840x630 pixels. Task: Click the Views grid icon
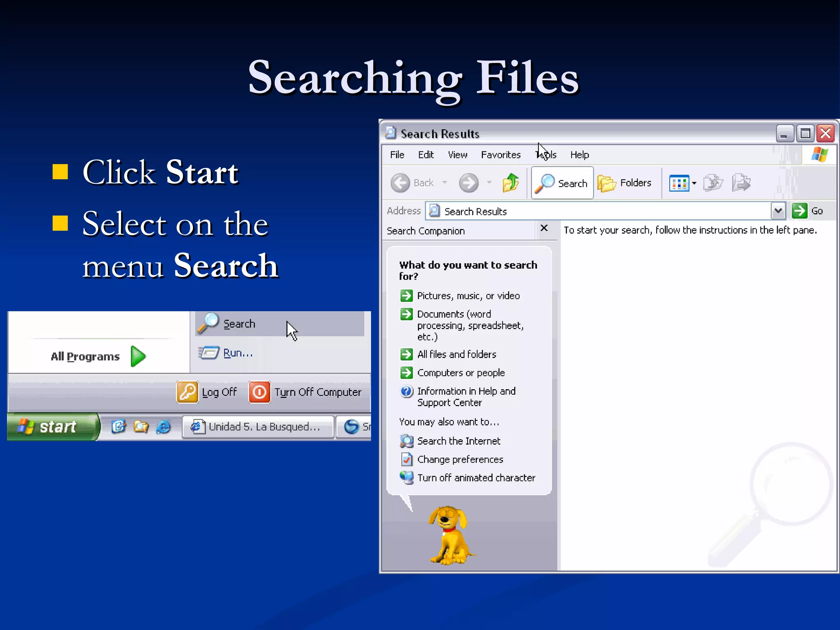click(x=679, y=183)
